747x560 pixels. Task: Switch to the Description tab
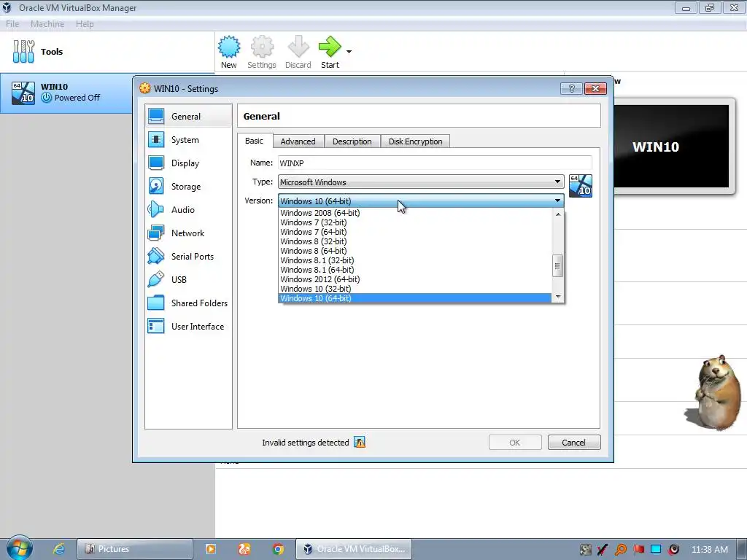tap(352, 141)
